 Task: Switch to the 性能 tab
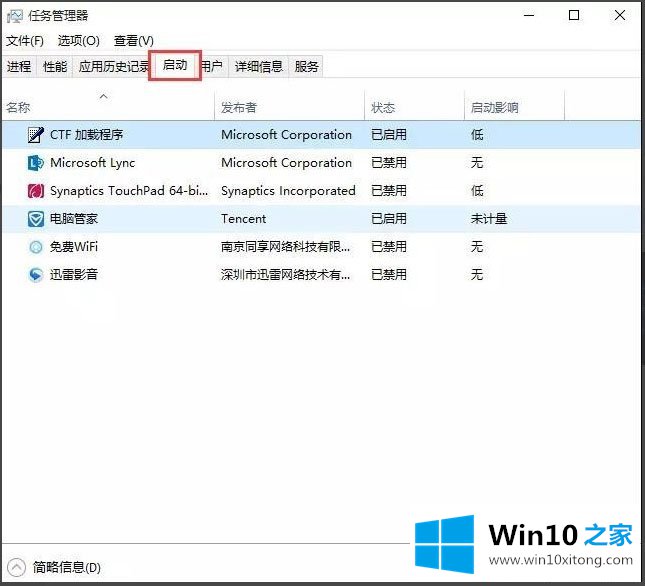click(55, 66)
